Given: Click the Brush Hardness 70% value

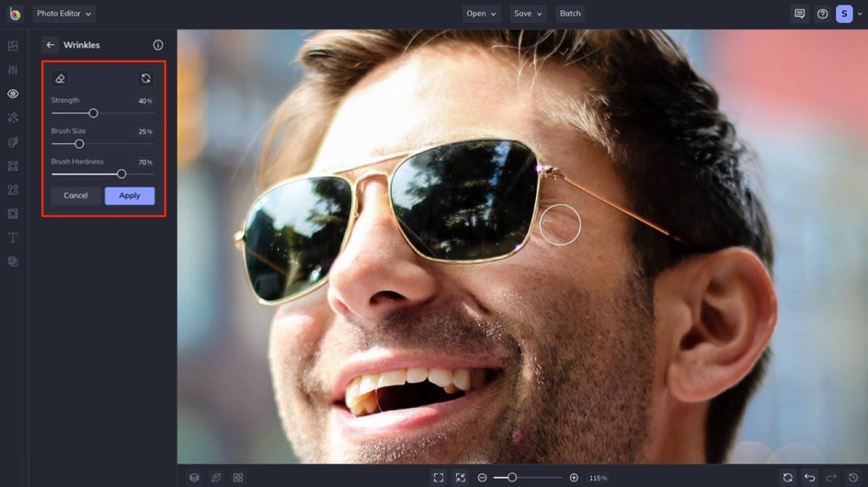Looking at the screenshot, I should click(145, 162).
